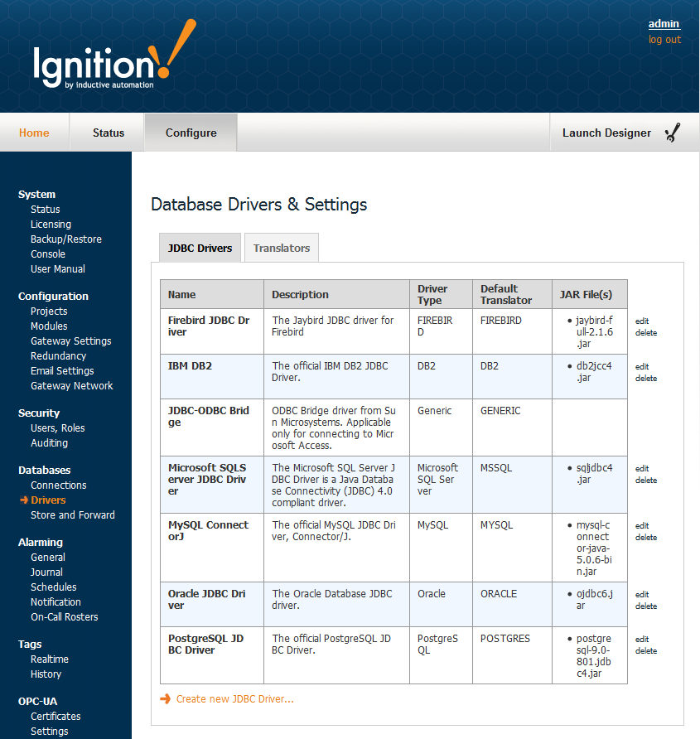
Task: Open Alarming Notification in sidebar
Action: [56, 601]
